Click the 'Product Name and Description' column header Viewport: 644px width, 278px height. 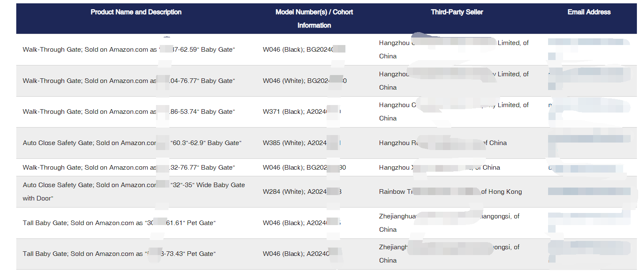click(x=136, y=12)
